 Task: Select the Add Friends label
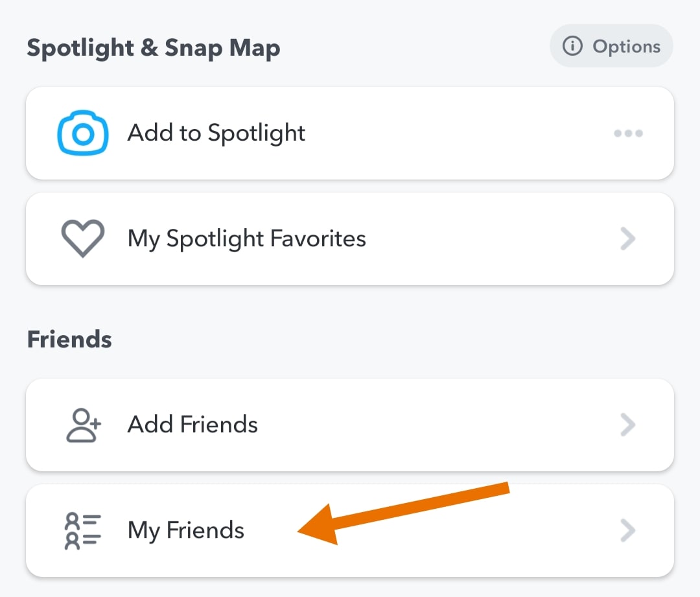192,425
